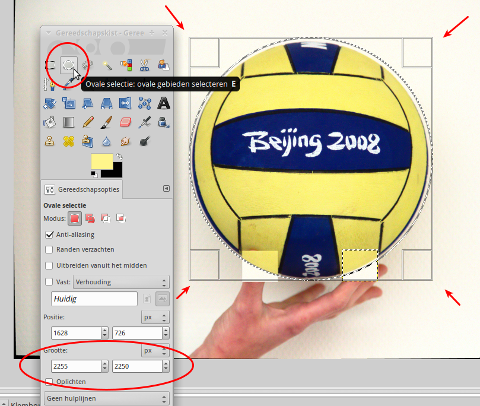Image resolution: width=480 pixels, height=406 pixels.
Task: Select the Paths tool
Action: click(x=50, y=84)
